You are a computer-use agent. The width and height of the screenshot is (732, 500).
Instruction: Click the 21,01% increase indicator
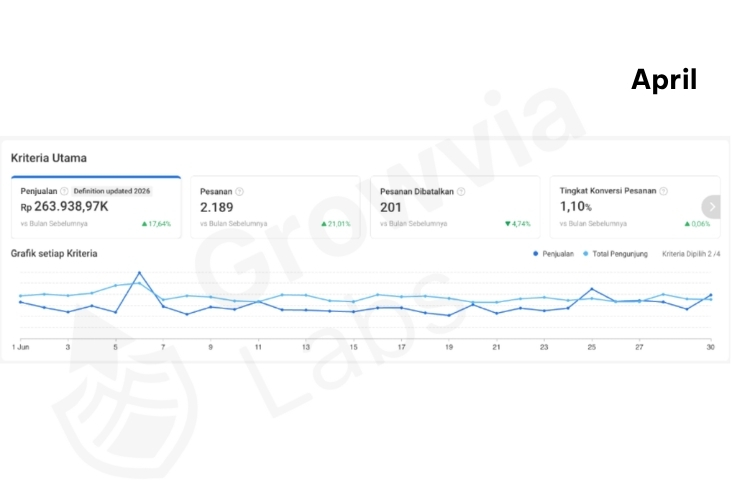[336, 224]
